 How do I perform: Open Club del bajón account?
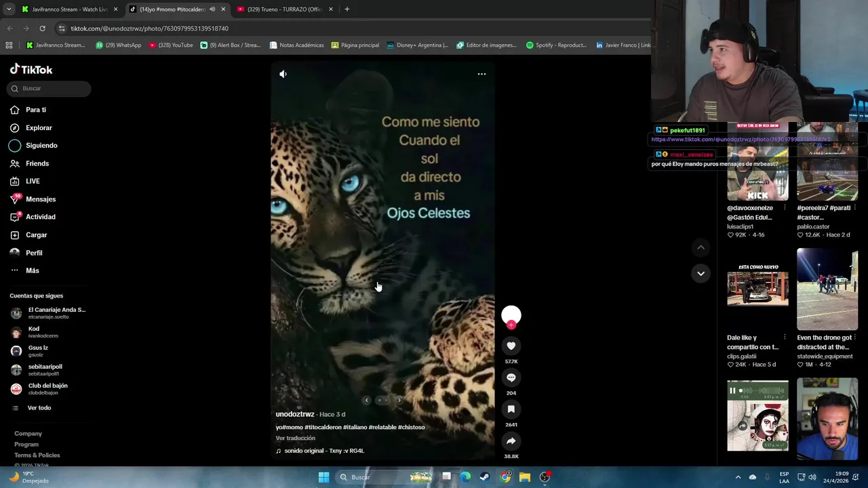[39, 389]
